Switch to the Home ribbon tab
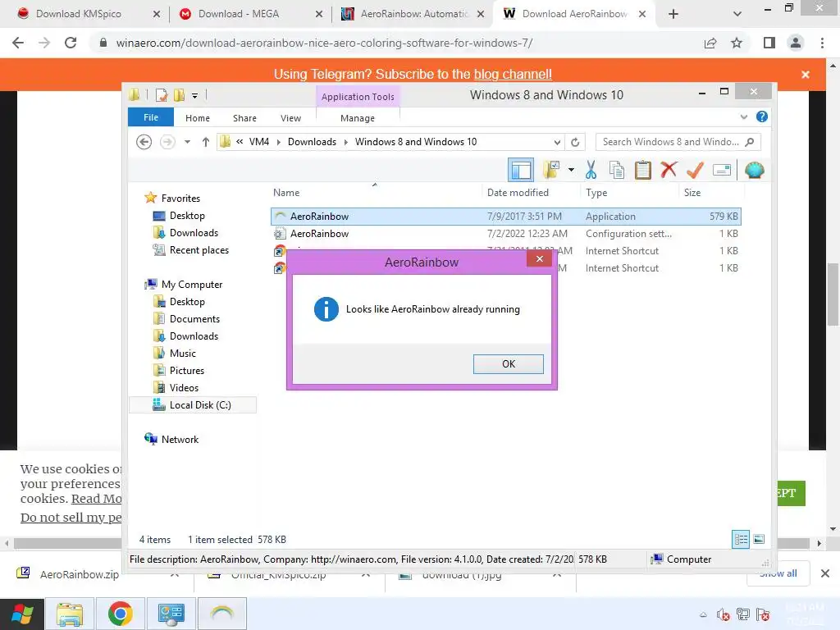The image size is (840, 630). coord(197,118)
